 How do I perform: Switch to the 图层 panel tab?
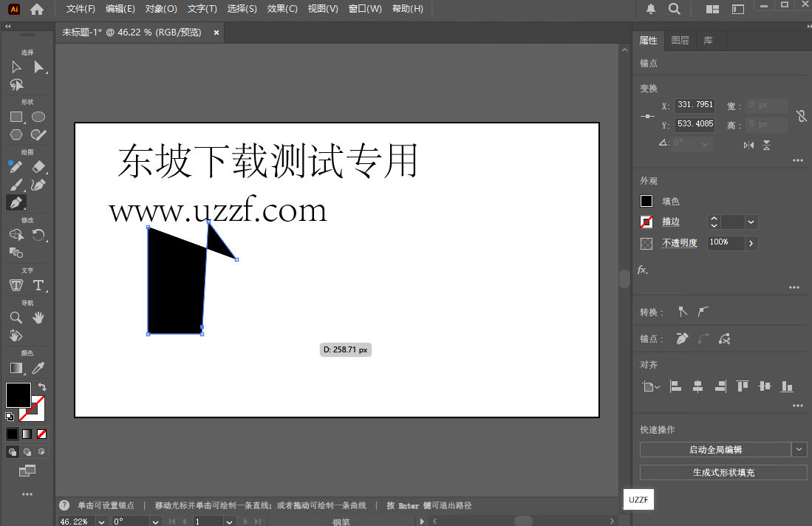click(680, 41)
